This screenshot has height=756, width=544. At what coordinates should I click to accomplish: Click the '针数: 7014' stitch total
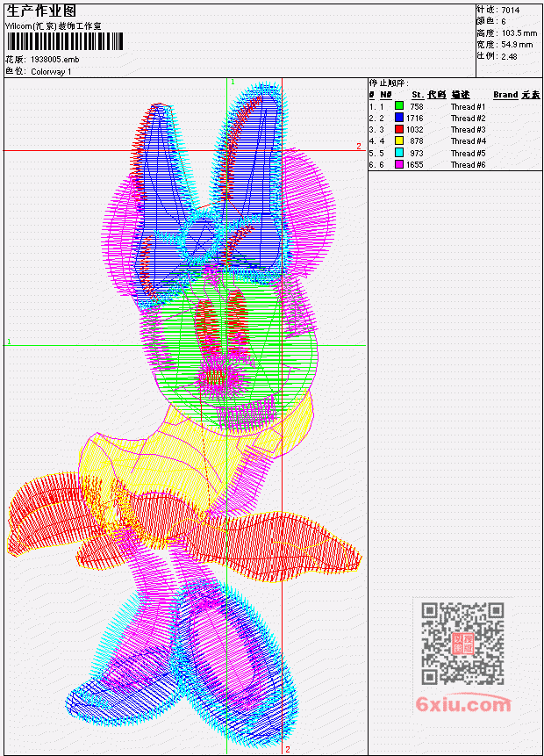[x=498, y=10]
